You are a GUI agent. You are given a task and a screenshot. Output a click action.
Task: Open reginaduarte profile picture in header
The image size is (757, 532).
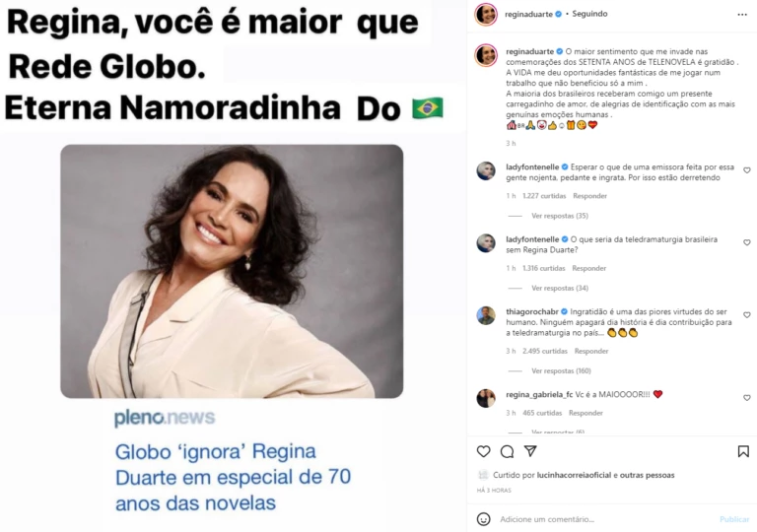coord(486,14)
